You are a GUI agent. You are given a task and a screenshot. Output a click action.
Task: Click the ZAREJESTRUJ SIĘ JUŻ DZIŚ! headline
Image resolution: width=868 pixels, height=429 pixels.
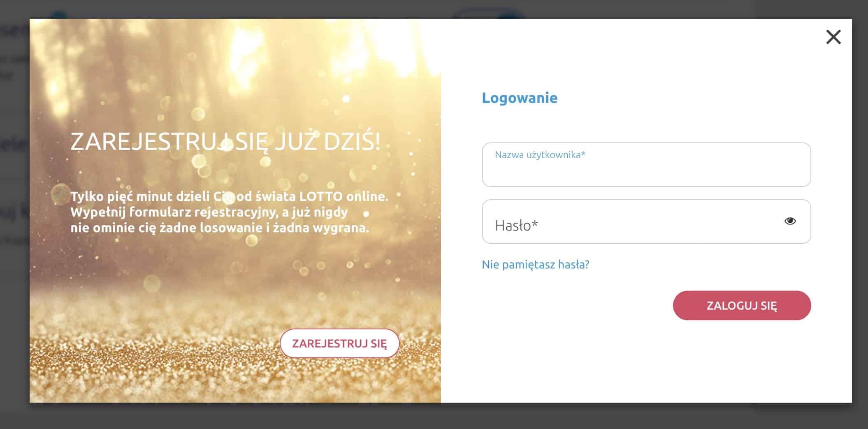click(x=225, y=142)
